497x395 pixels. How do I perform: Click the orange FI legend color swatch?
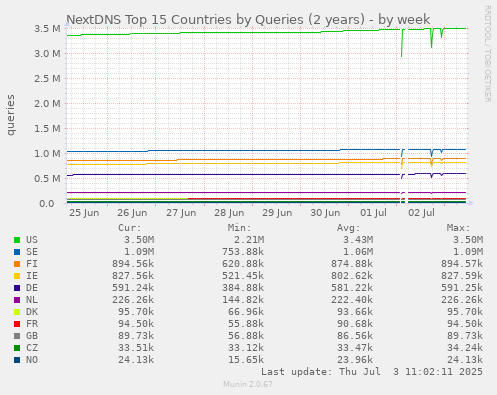[x=17, y=264]
